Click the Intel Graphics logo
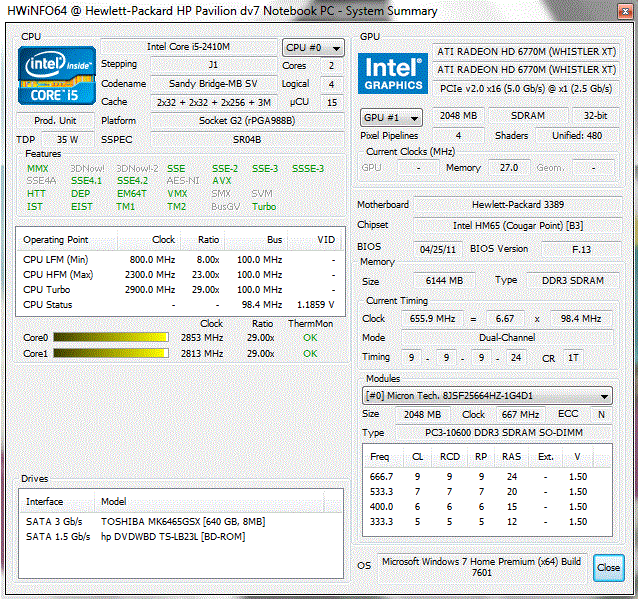 click(x=393, y=73)
